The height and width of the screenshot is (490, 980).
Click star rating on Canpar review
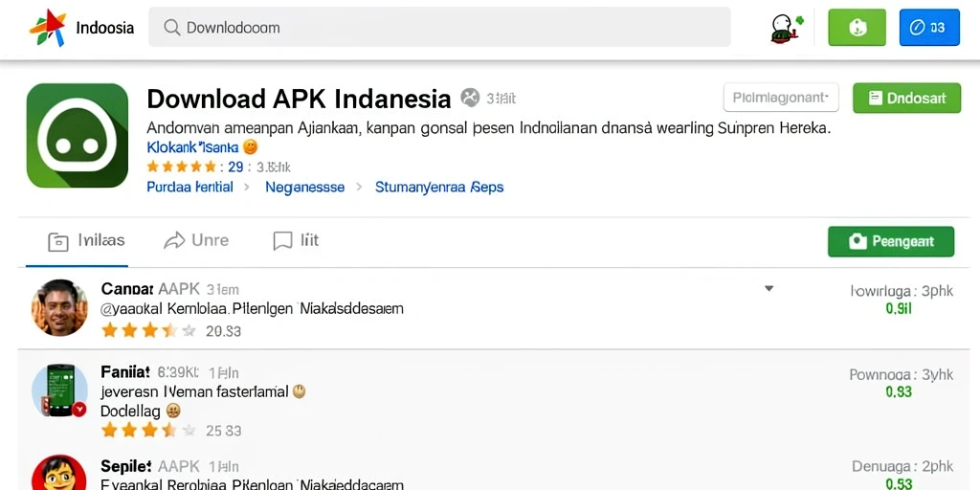pyautogui.click(x=148, y=330)
